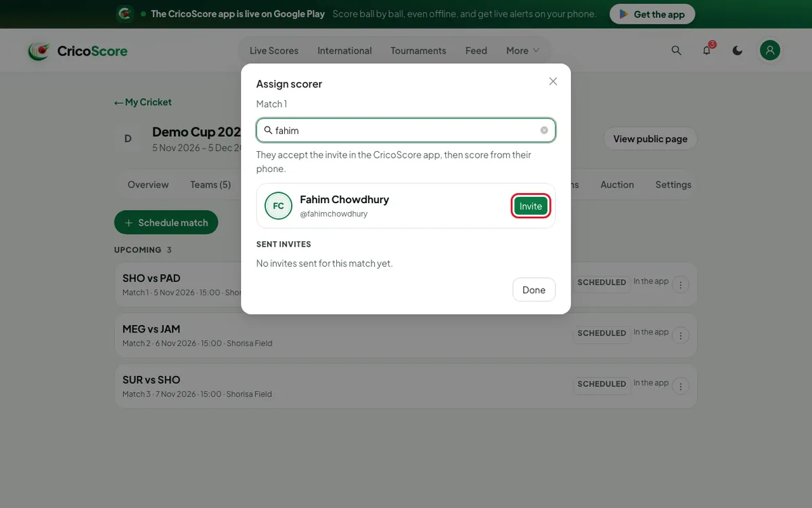
Task: Click the CricoScore logo
Action: (x=77, y=51)
